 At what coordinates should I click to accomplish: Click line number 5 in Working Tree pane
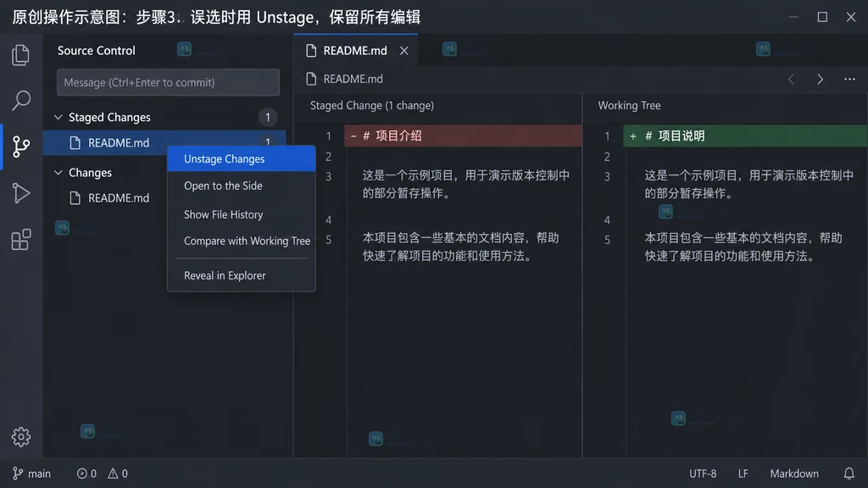[607, 240]
